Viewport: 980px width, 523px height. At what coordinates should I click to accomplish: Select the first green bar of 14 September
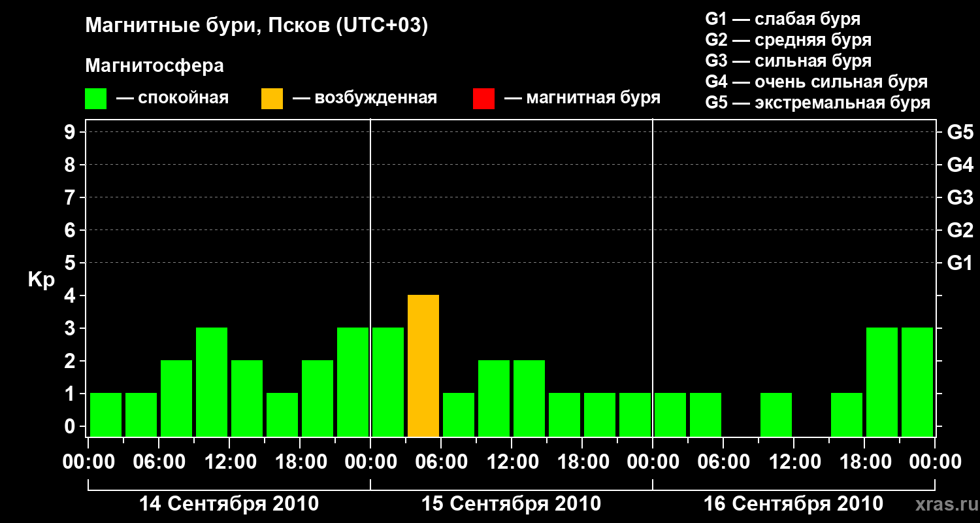click(106, 415)
